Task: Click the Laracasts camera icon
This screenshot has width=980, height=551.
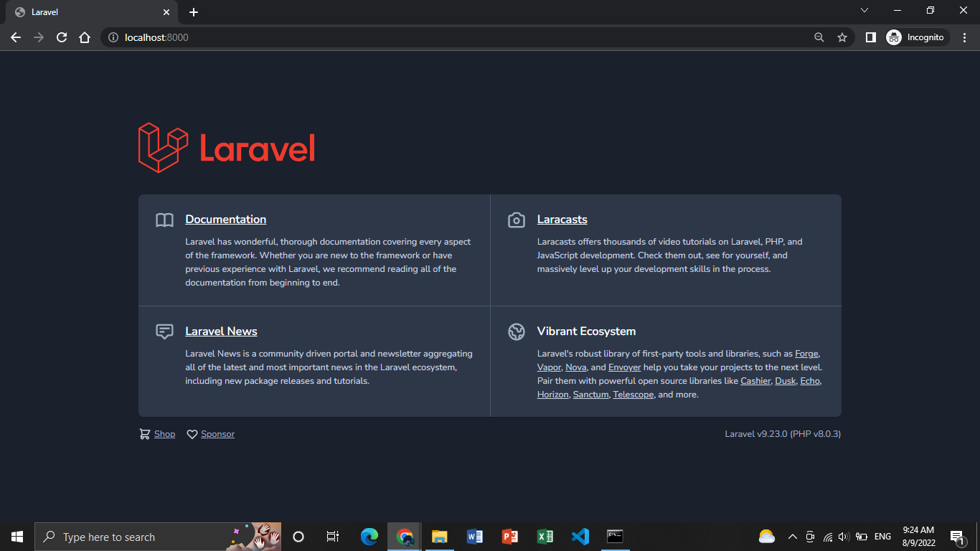Action: point(517,220)
